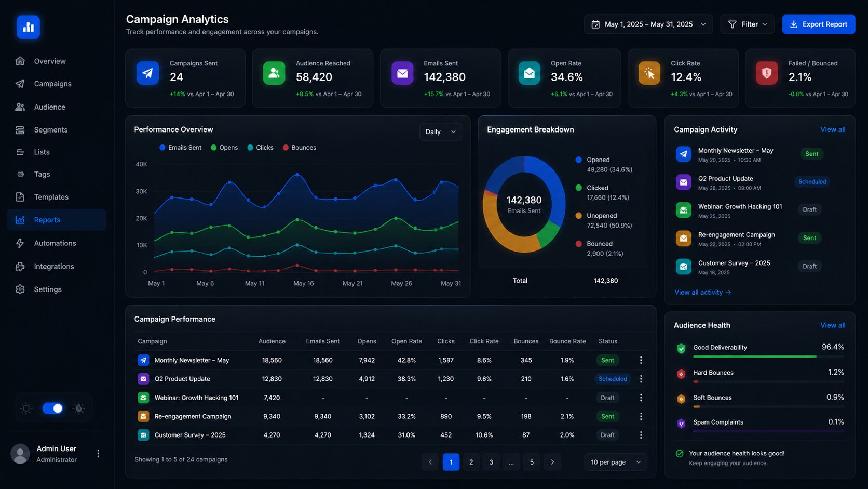Sort table by Open Rate column header
This screenshot has height=489, width=868.
pyautogui.click(x=406, y=341)
